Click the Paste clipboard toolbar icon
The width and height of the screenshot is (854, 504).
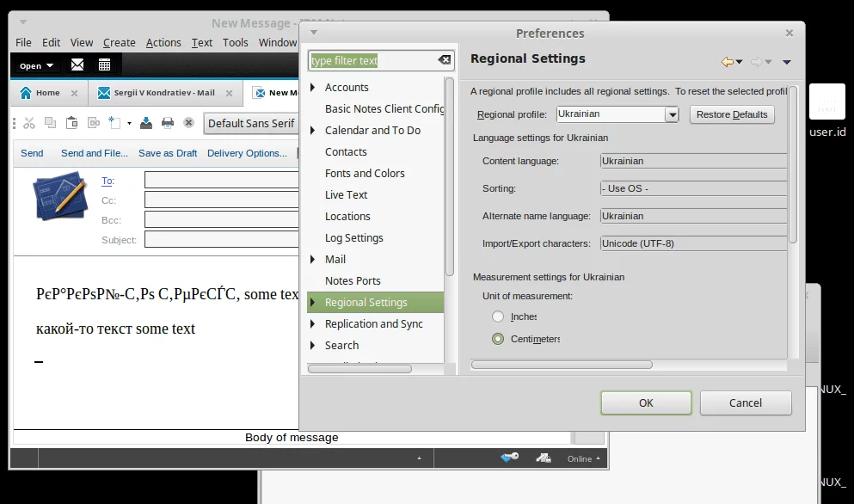click(71, 123)
